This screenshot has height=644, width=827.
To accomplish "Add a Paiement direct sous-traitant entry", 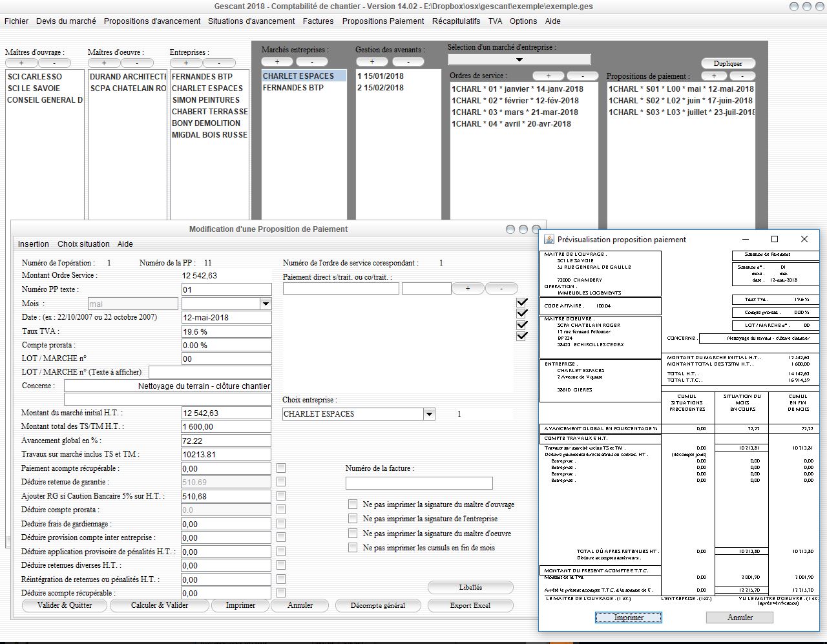I will click(x=468, y=289).
